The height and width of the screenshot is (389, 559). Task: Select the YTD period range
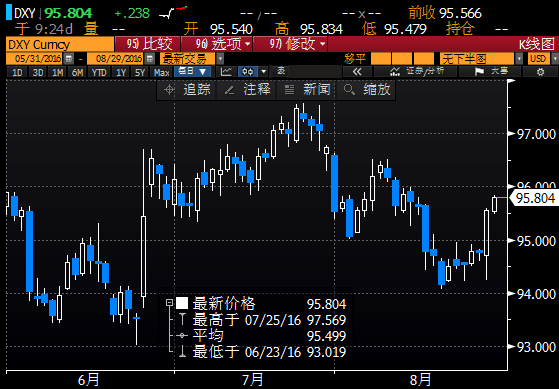tap(99, 72)
